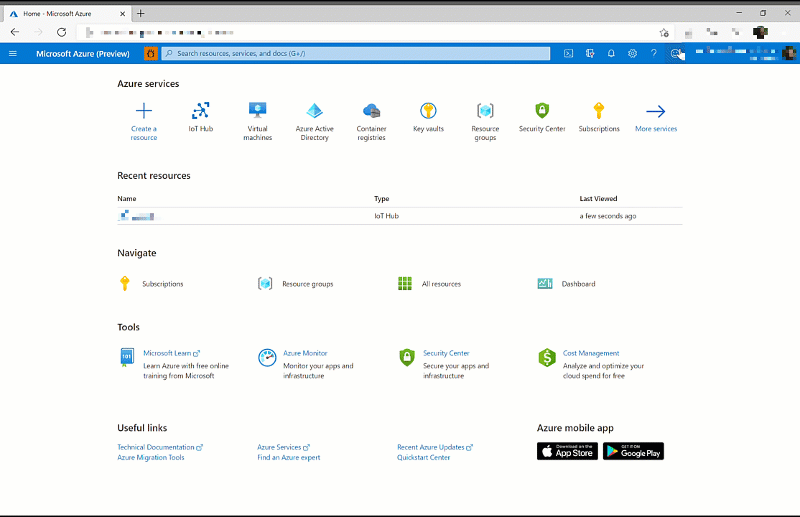Image resolution: width=800 pixels, height=517 pixels.
Task: Click the IoT Hub type cell
Action: pos(386,216)
